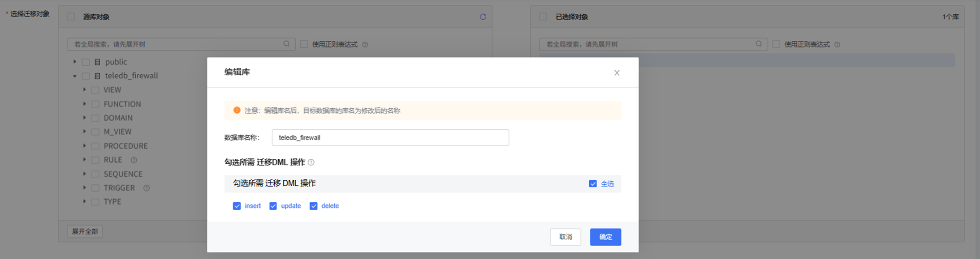Click the orange warning icon in notice
980x259 pixels.
coord(237,110)
